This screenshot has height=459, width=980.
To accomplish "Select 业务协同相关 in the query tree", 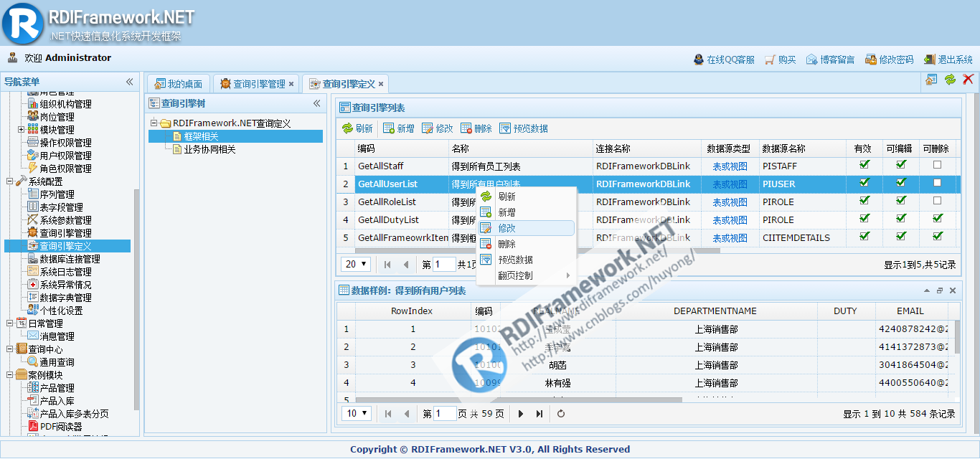I will [x=209, y=149].
